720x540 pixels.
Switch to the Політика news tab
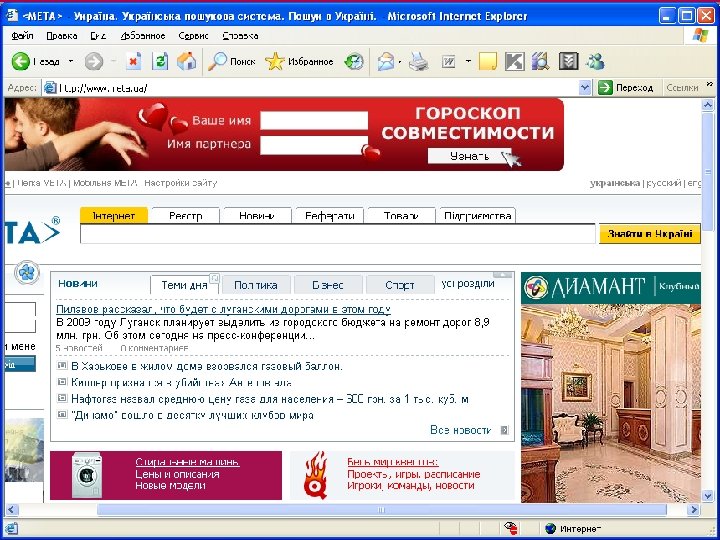tap(256, 285)
